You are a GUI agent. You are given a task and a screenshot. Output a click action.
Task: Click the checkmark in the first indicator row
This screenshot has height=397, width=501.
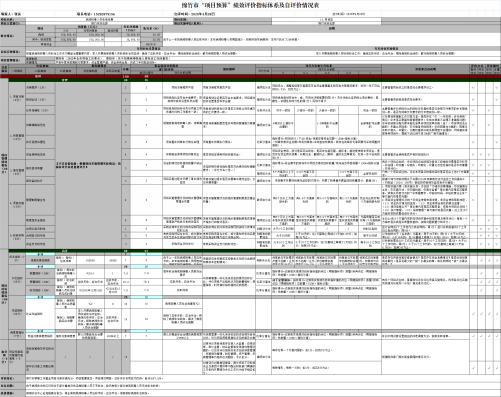[473, 88]
